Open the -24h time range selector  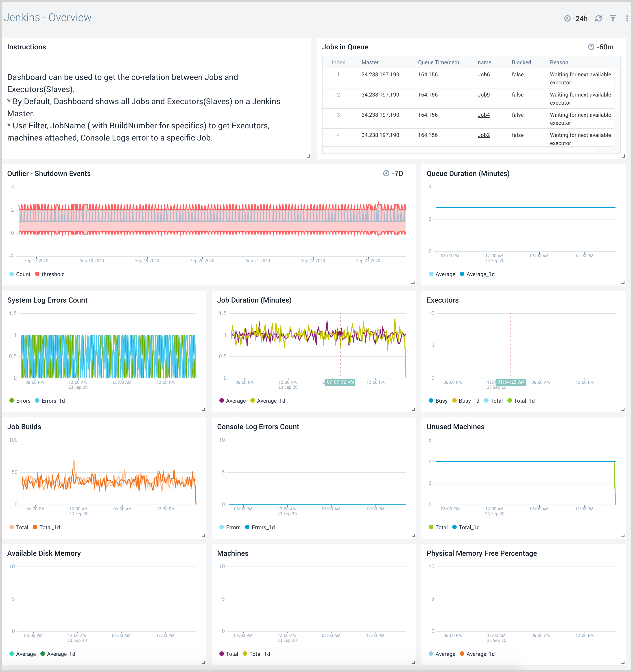click(x=580, y=19)
